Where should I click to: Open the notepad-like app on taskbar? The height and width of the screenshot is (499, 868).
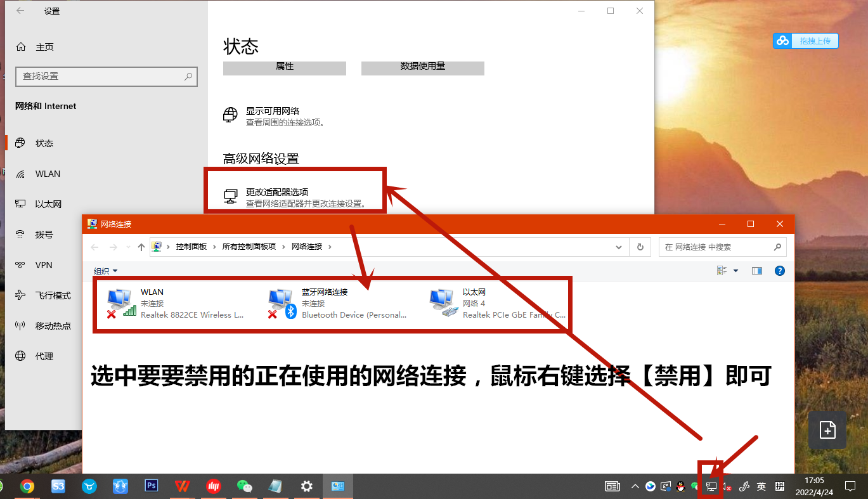(276, 486)
